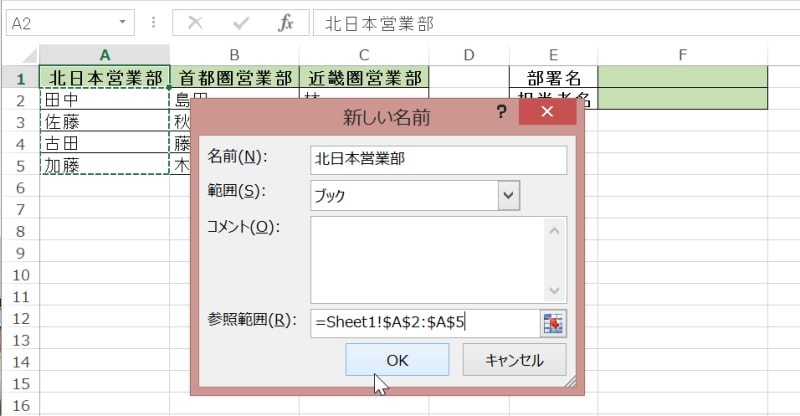The image size is (800, 416).
Task: Click cell A3 佐藤
Action: tap(105, 121)
